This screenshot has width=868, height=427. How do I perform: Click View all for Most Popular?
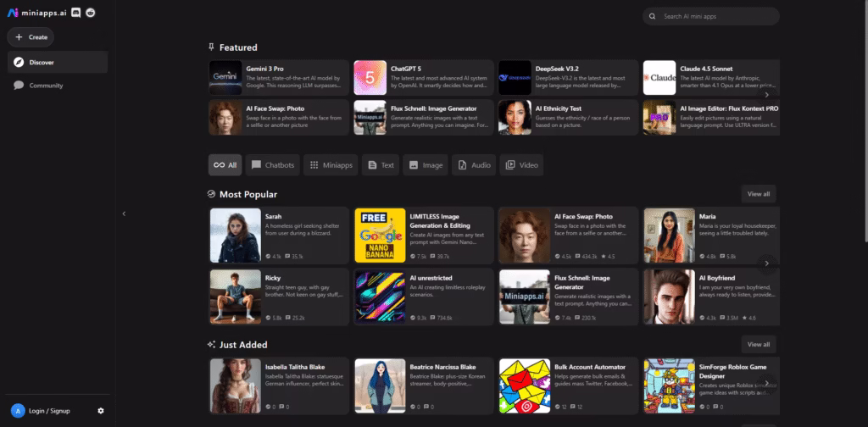tap(759, 194)
